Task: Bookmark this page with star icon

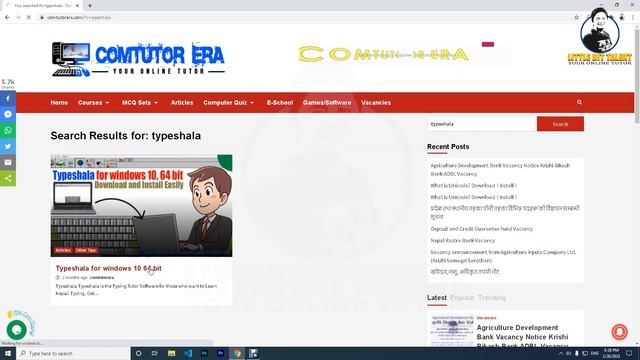Action: point(576,18)
